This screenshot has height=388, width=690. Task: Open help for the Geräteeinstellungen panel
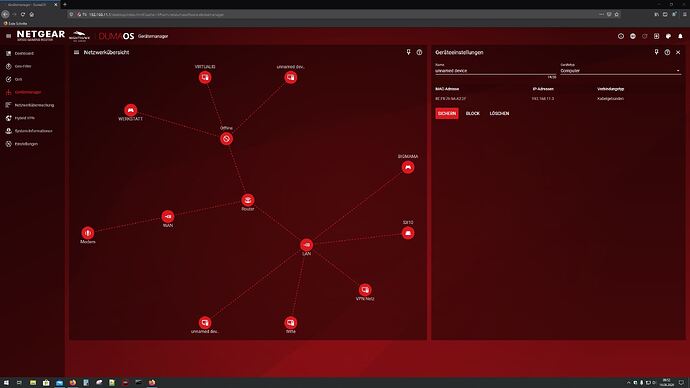(667, 52)
